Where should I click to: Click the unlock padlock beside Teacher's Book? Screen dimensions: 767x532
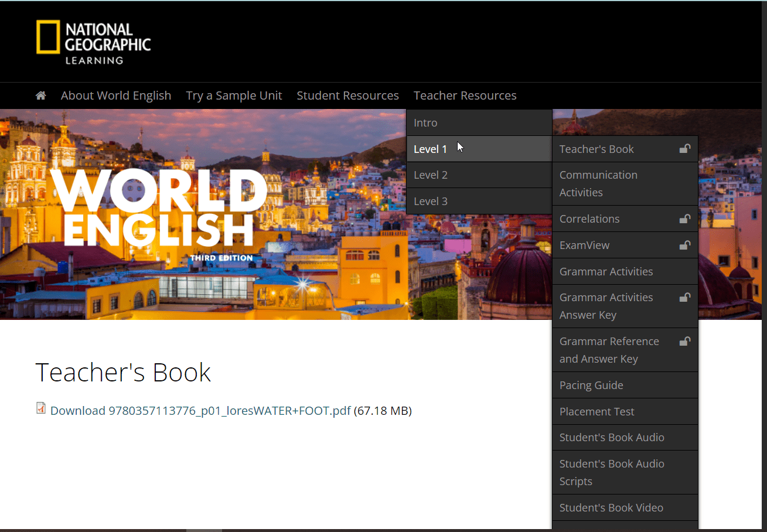click(684, 149)
